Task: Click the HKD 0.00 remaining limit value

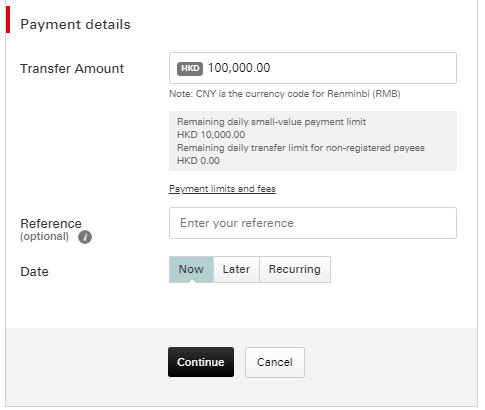Action: 198,161
